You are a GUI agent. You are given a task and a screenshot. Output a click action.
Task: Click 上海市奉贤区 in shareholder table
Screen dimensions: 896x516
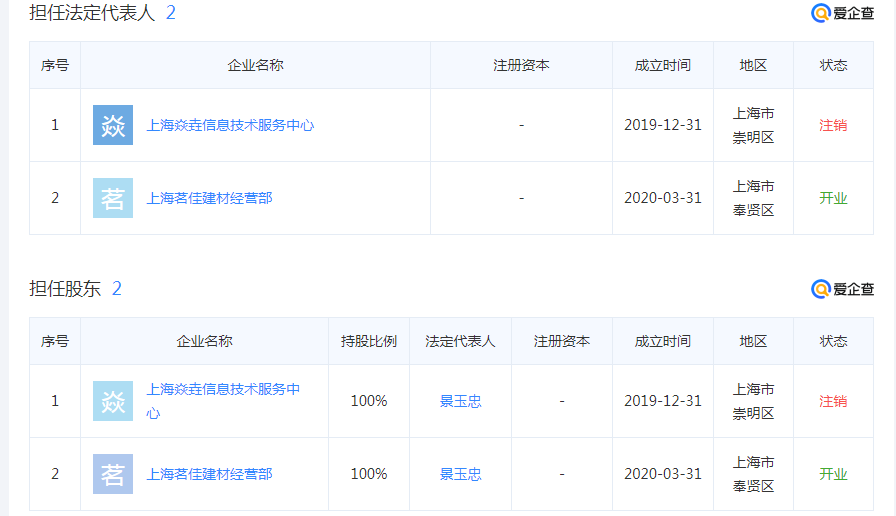click(753, 474)
